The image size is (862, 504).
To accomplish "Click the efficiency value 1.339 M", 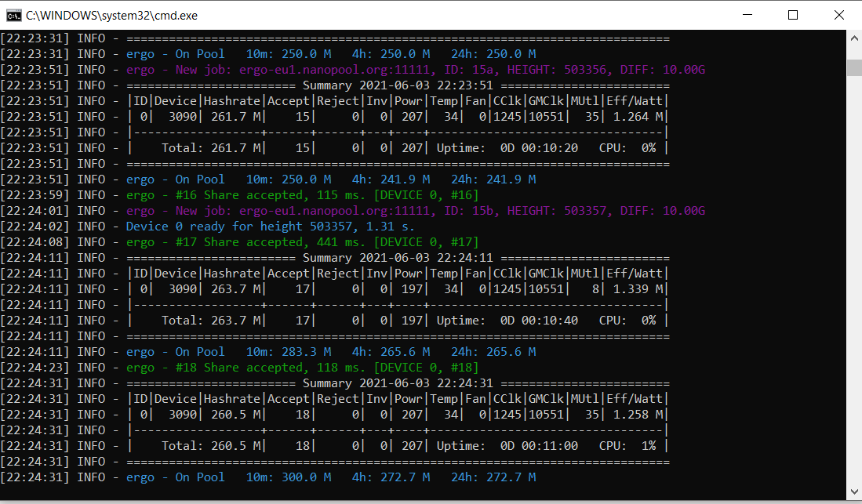I will (638, 289).
